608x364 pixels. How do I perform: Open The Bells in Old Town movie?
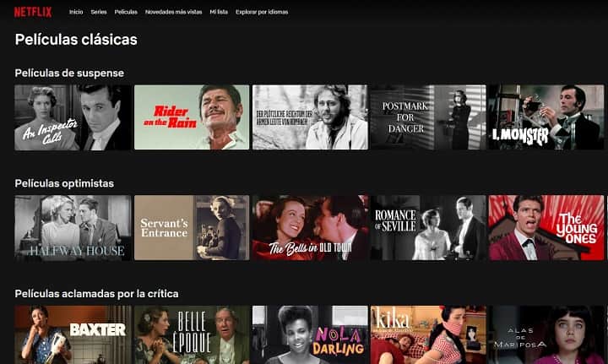(310, 227)
